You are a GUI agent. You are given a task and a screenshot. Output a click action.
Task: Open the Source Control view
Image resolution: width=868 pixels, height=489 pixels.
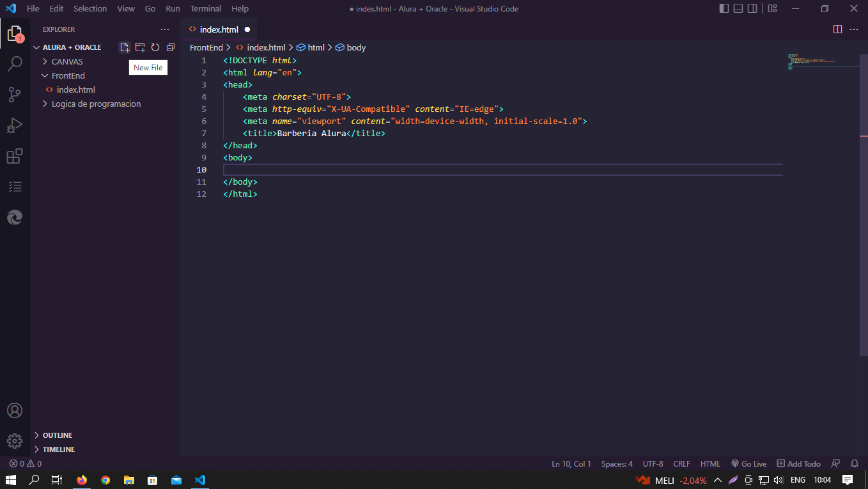(x=15, y=95)
